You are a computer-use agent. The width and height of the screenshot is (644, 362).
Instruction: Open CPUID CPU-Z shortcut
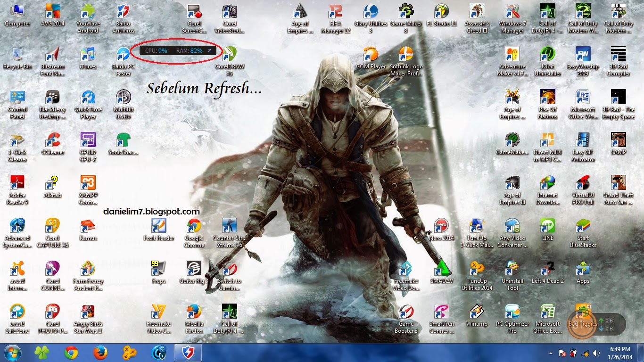click(x=88, y=147)
